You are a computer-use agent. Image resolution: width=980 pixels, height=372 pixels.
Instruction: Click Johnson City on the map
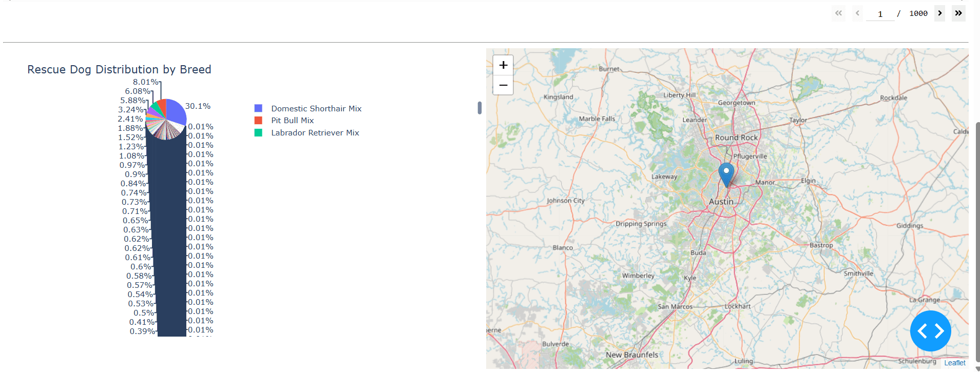tap(565, 201)
